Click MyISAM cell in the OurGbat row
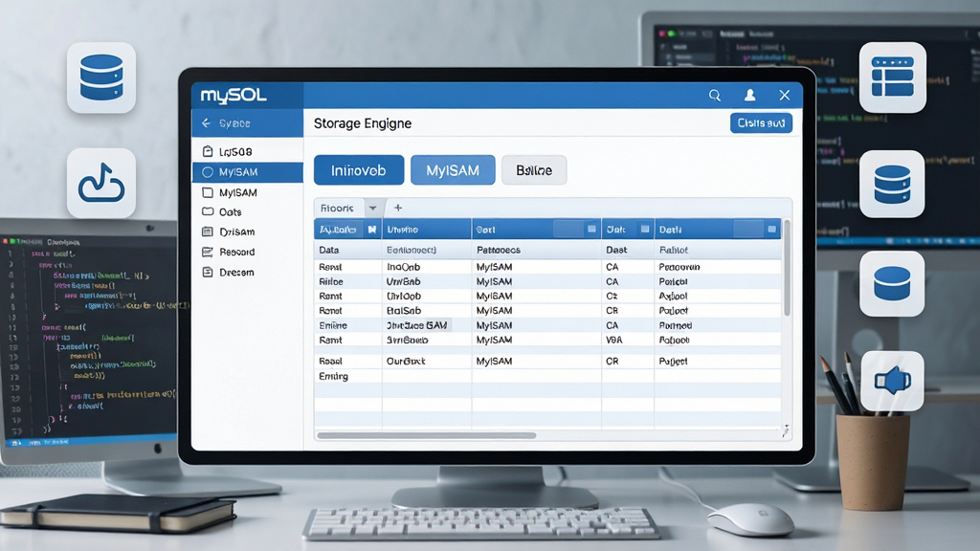Image resolution: width=980 pixels, height=551 pixels. (536, 361)
